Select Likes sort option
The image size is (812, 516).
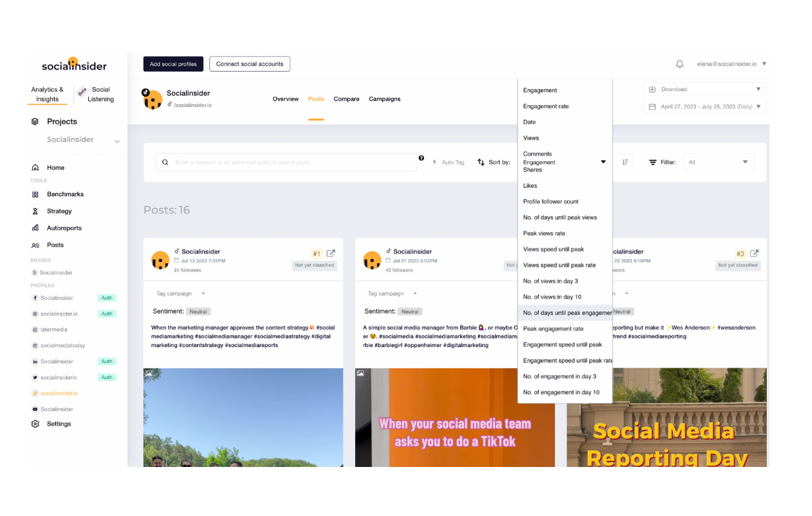[x=565, y=186]
